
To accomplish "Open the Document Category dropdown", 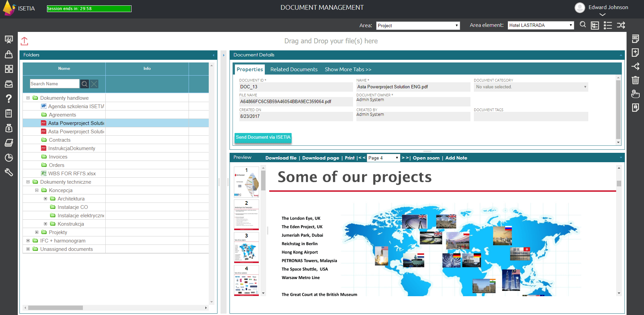I will (531, 87).
